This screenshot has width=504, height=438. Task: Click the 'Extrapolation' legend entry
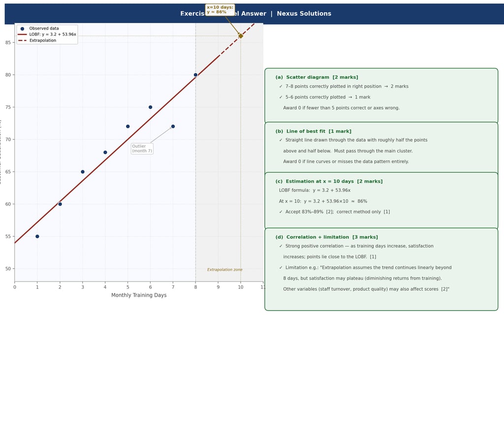[37, 40]
